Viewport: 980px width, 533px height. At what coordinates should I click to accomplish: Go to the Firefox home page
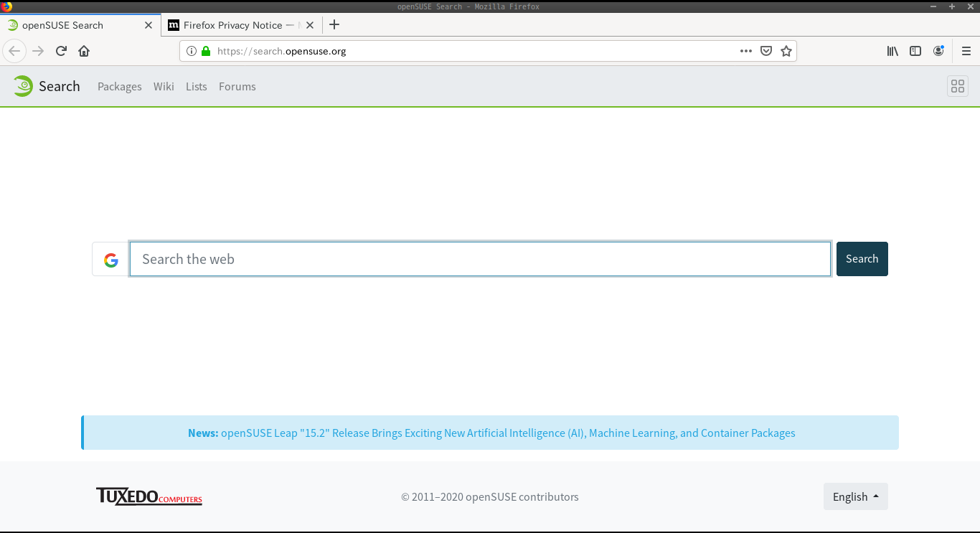click(84, 51)
